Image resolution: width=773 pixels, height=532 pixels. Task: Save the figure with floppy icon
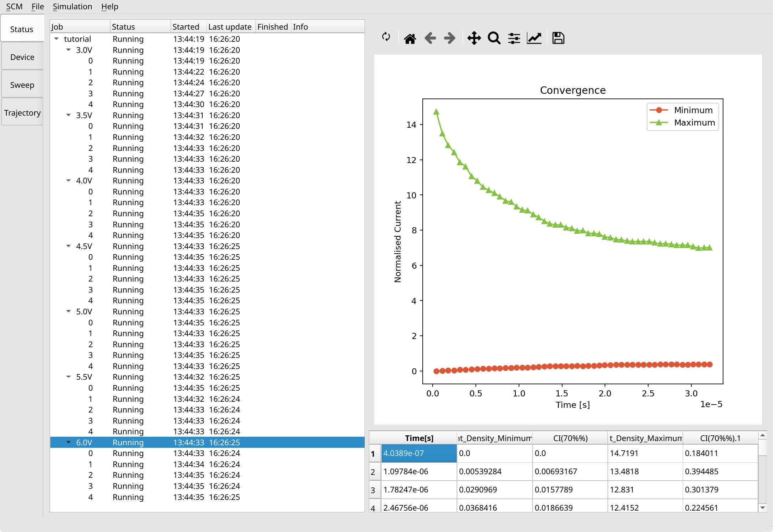[x=558, y=38]
